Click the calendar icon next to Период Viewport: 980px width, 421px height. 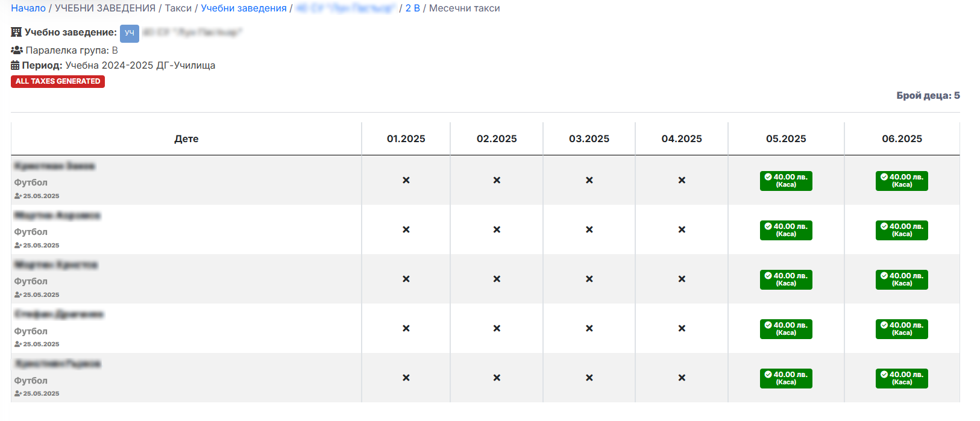[x=15, y=66]
